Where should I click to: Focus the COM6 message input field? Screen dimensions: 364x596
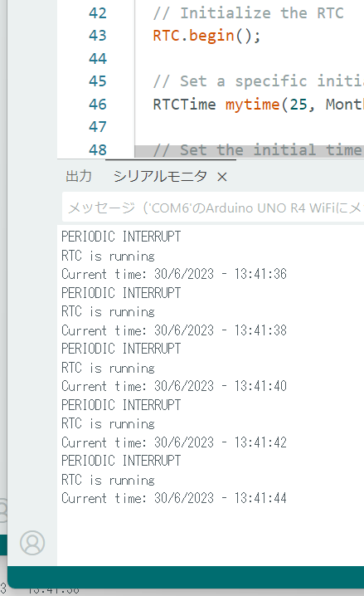tap(213, 208)
